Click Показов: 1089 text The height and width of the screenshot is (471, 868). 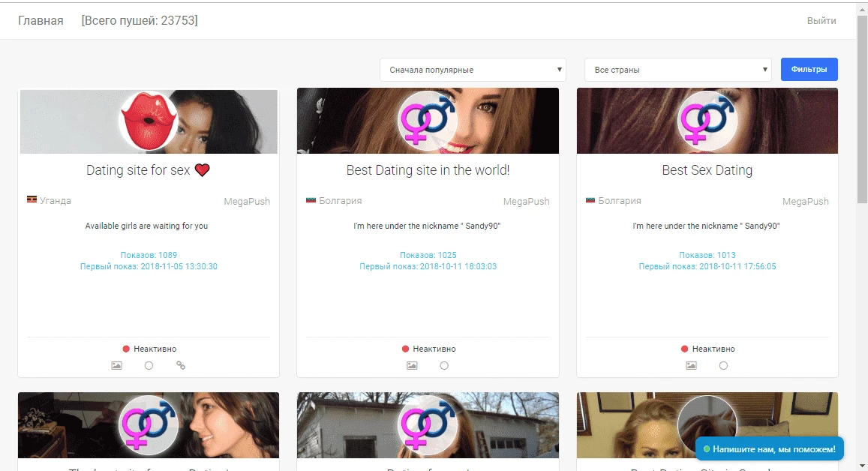[x=149, y=255]
